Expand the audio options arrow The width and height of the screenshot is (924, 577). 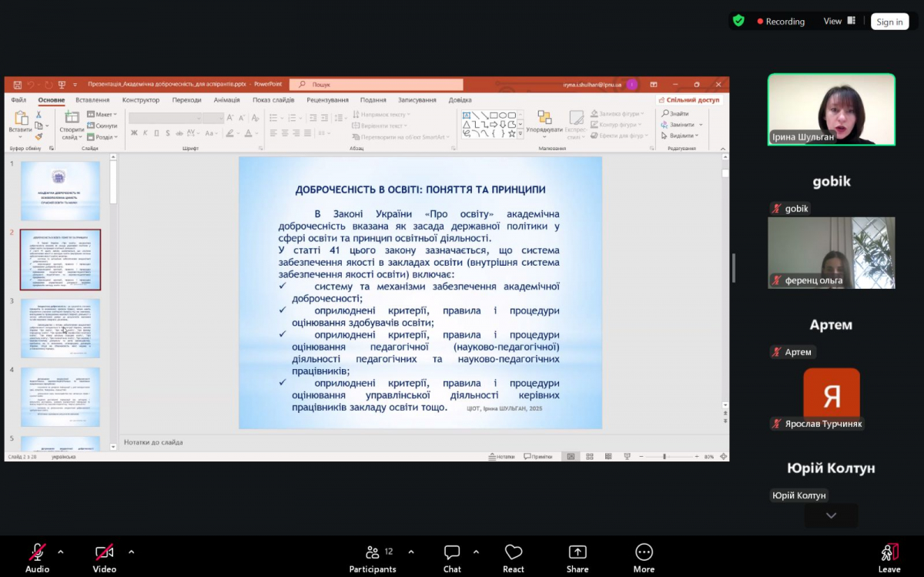click(61, 552)
